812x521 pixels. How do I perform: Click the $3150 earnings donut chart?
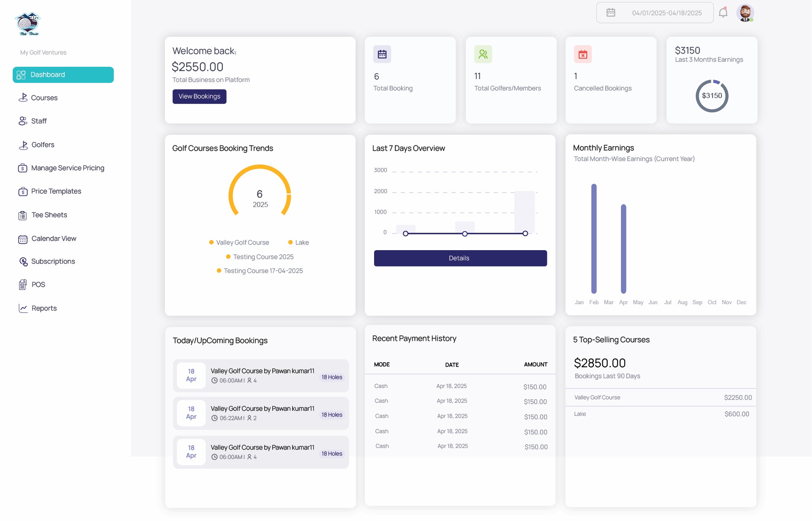712,96
